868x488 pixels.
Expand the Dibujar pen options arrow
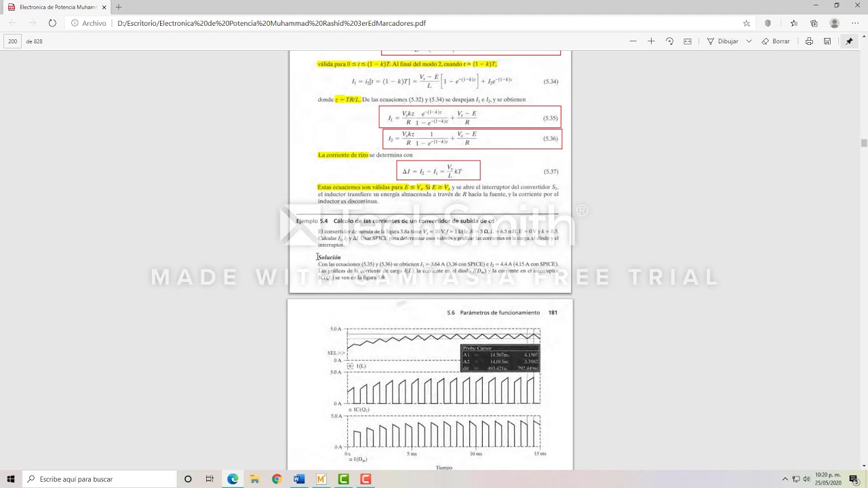[749, 41]
